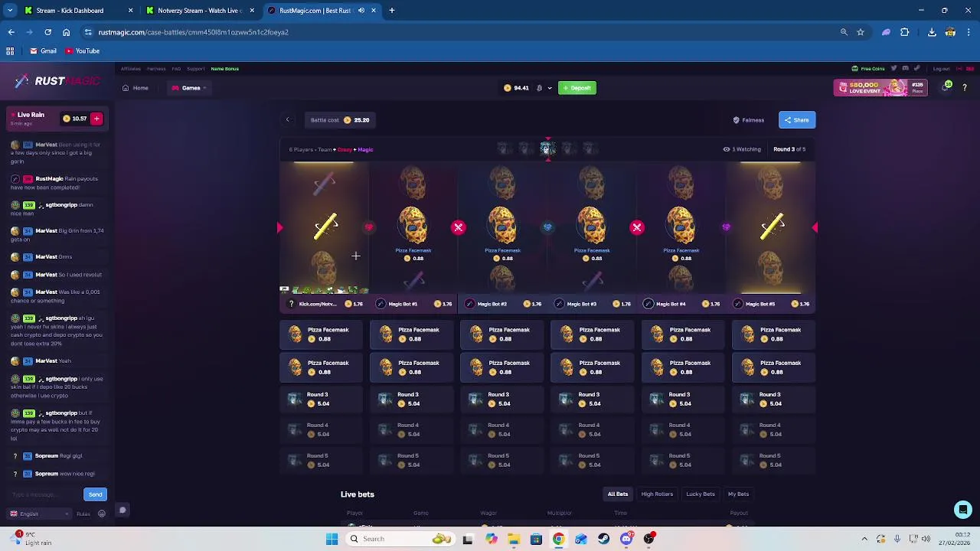Open browser extensions puzzle icon

tap(905, 32)
